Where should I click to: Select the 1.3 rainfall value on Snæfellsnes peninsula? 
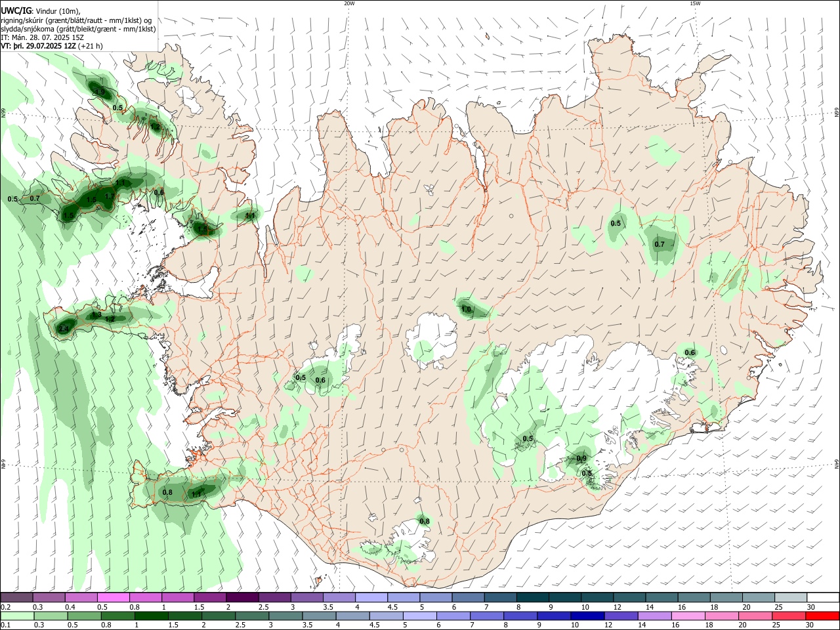pyautogui.click(x=96, y=315)
